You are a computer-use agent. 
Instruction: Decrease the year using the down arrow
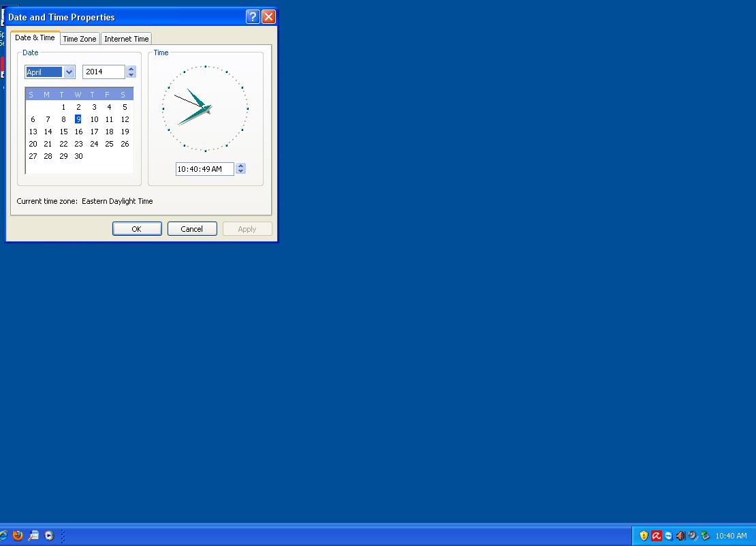(x=131, y=75)
